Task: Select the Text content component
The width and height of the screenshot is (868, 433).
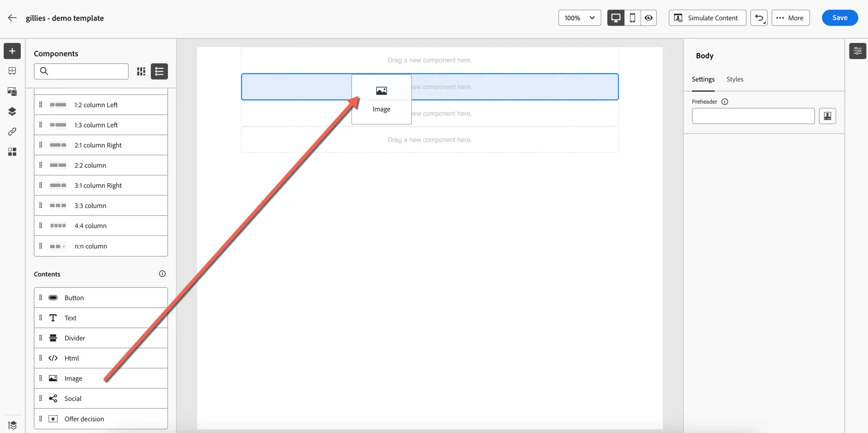Action: pos(101,318)
